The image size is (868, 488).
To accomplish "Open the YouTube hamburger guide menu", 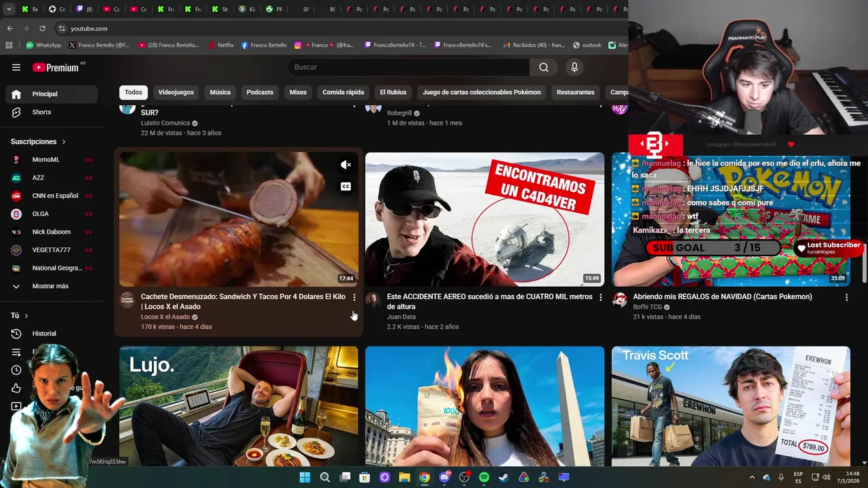I will coord(16,67).
